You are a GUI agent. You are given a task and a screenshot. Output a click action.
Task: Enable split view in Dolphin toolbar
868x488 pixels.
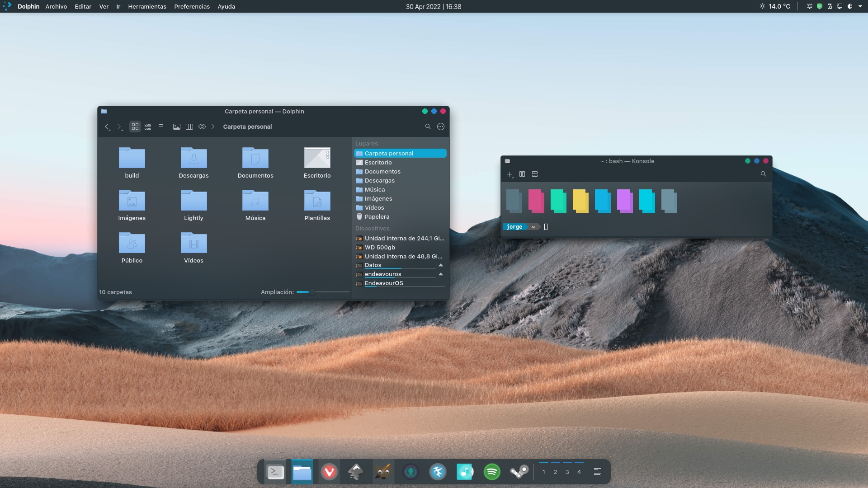(x=189, y=127)
